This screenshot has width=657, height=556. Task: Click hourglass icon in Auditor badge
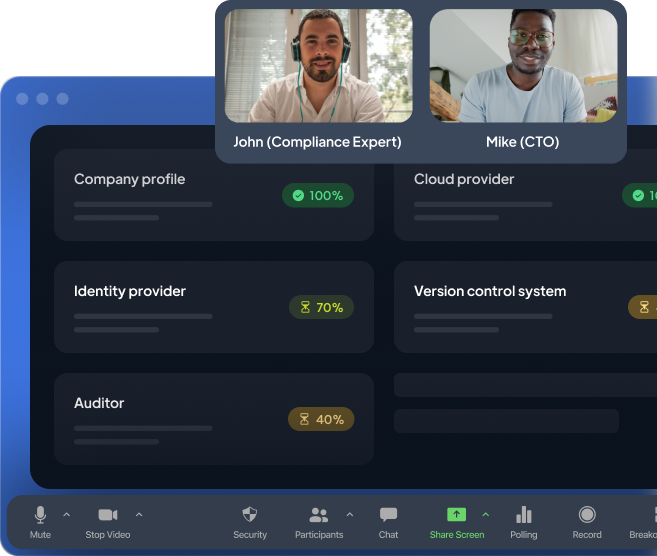pyautogui.click(x=305, y=419)
